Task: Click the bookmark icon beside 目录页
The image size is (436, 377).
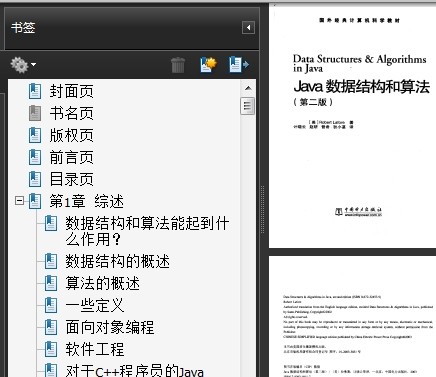Action: [x=35, y=179]
